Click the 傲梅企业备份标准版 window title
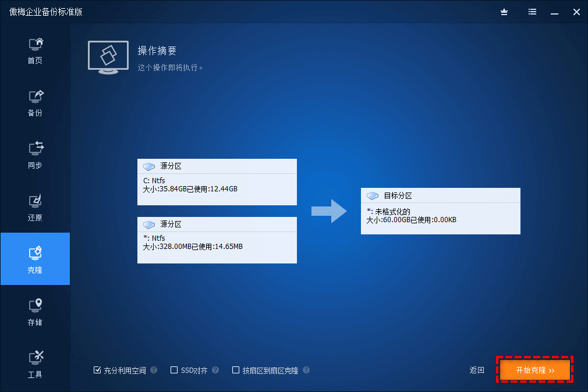Image resolution: width=588 pixels, height=392 pixels. coord(46,12)
